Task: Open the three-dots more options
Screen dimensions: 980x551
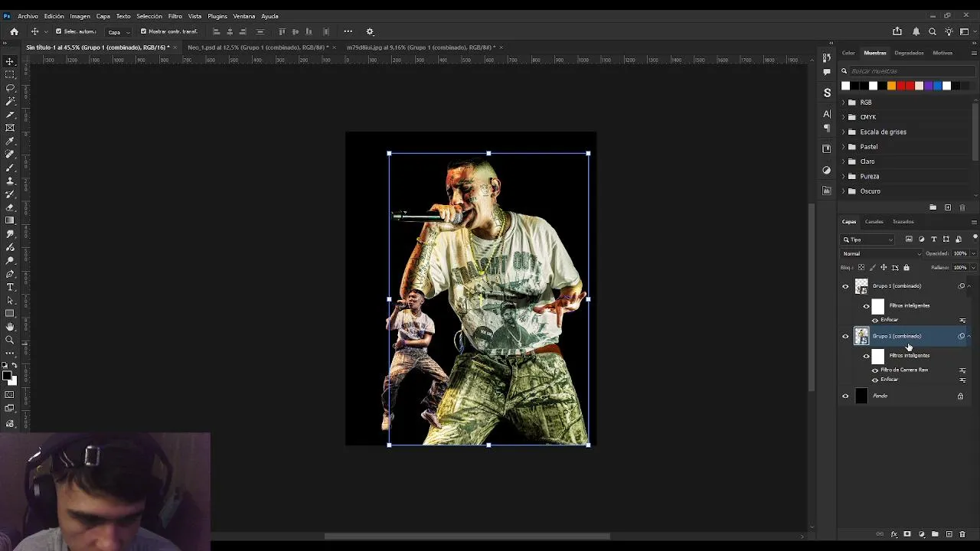Action: (348, 31)
